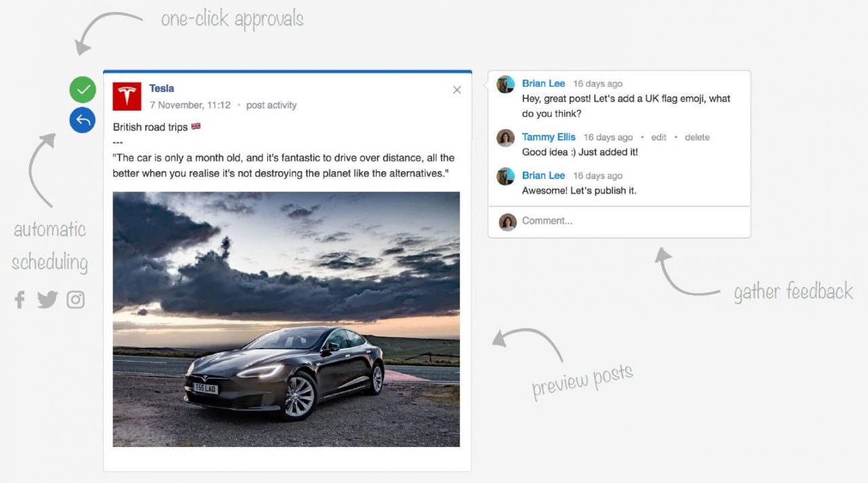The width and height of the screenshot is (868, 483).
Task: Open the "post activity" link
Action: tap(271, 105)
